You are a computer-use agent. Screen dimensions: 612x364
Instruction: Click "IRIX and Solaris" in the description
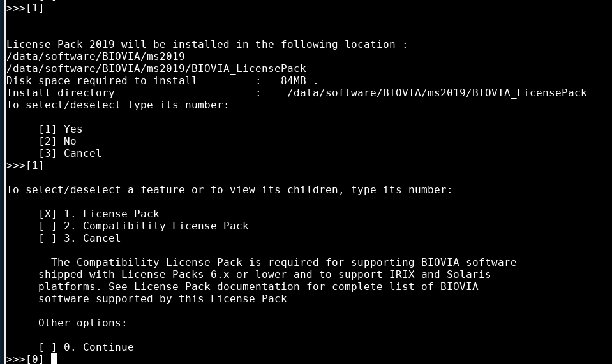[x=440, y=274]
